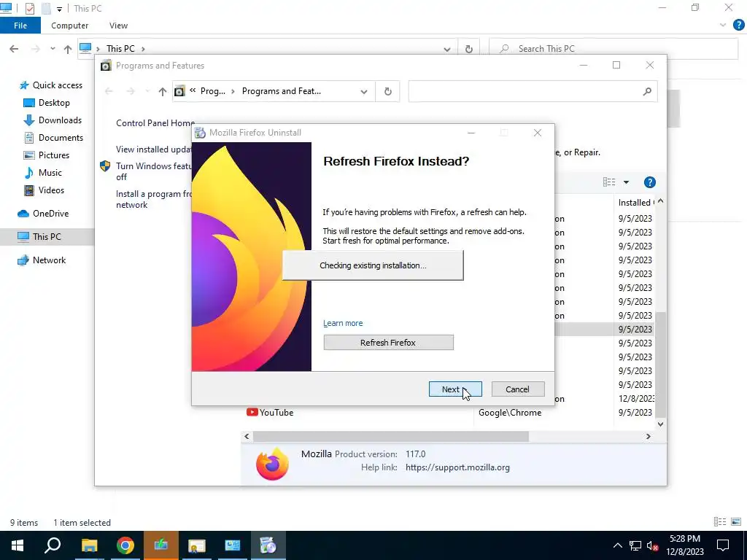Image resolution: width=747 pixels, height=560 pixels.
Task: Switch to large icons view in status bar
Action: 736,522
